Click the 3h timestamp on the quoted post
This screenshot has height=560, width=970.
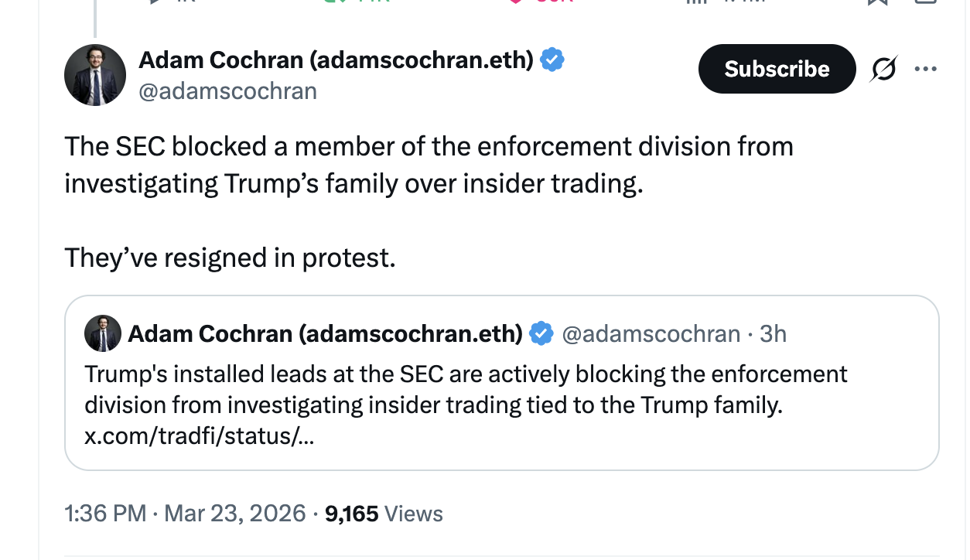coord(773,333)
